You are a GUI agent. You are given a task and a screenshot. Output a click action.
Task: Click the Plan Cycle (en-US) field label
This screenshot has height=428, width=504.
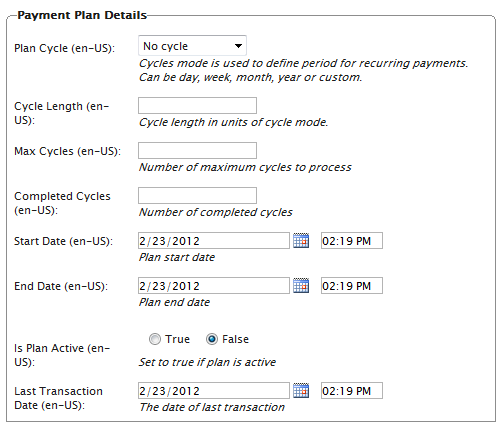pos(64,48)
